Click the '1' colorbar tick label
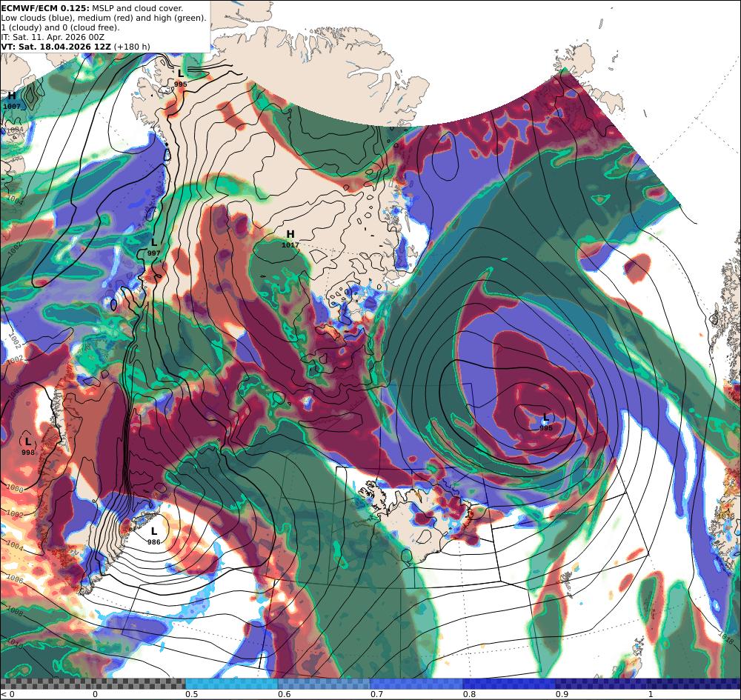The image size is (741, 700). tap(651, 694)
